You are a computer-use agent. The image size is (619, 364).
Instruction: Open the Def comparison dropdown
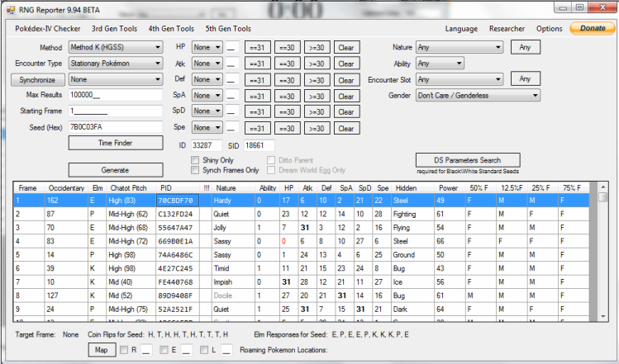[207, 79]
